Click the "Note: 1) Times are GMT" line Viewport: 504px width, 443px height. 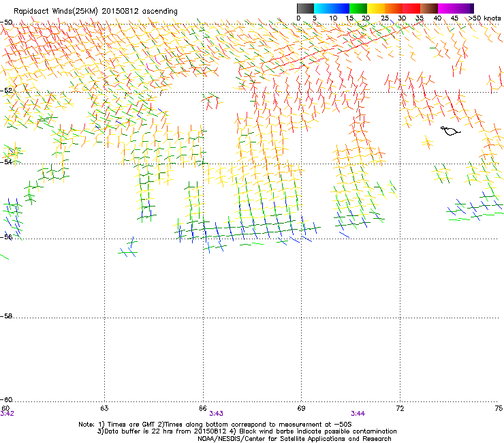click(215, 425)
